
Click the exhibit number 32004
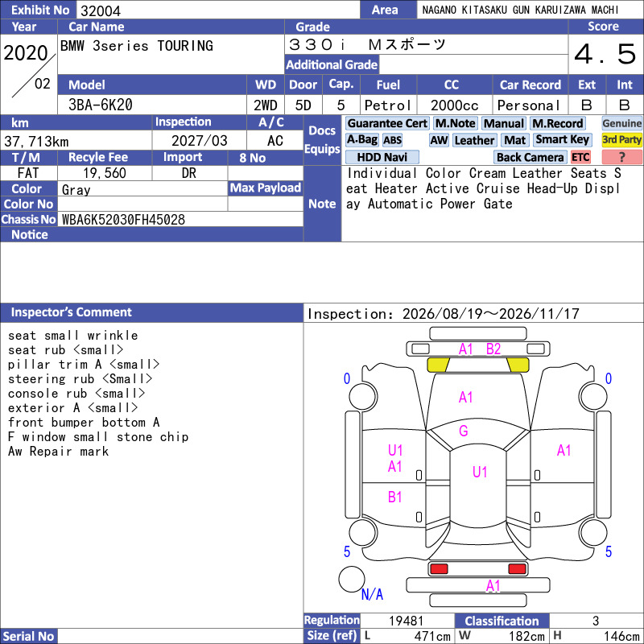[x=100, y=10]
